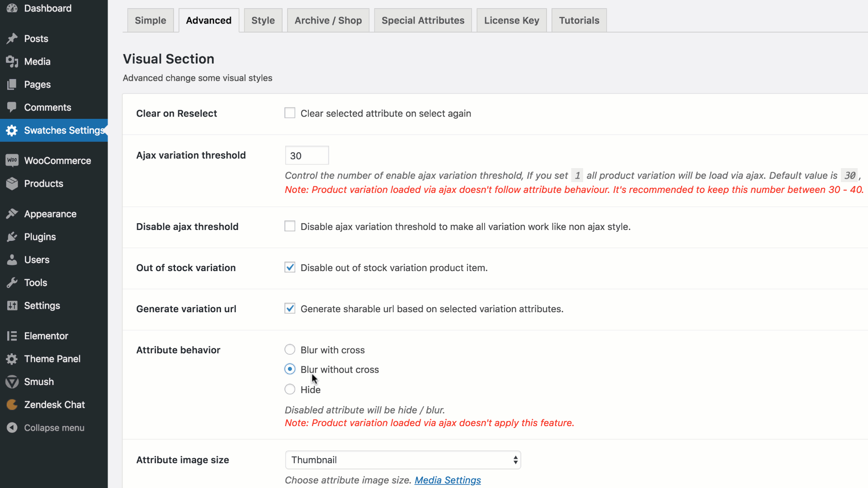Image resolution: width=868 pixels, height=488 pixels.
Task: Open the Zendesk Chat icon
Action: coord(12,404)
